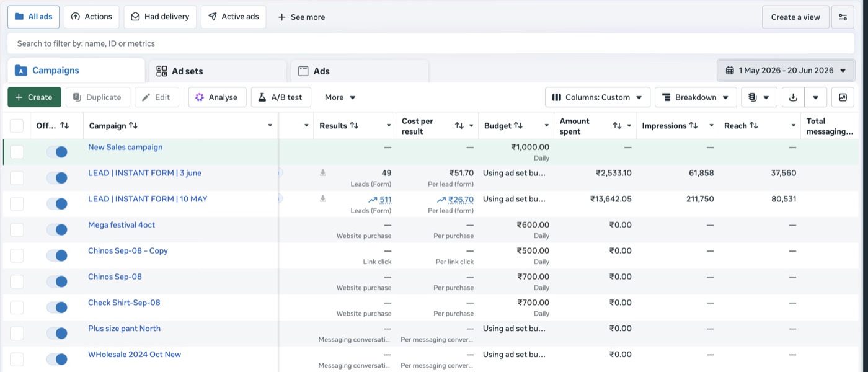The image size is (868, 372).
Task: Toggle the Mega festival 4oct campaign switch
Action: pyautogui.click(x=57, y=229)
